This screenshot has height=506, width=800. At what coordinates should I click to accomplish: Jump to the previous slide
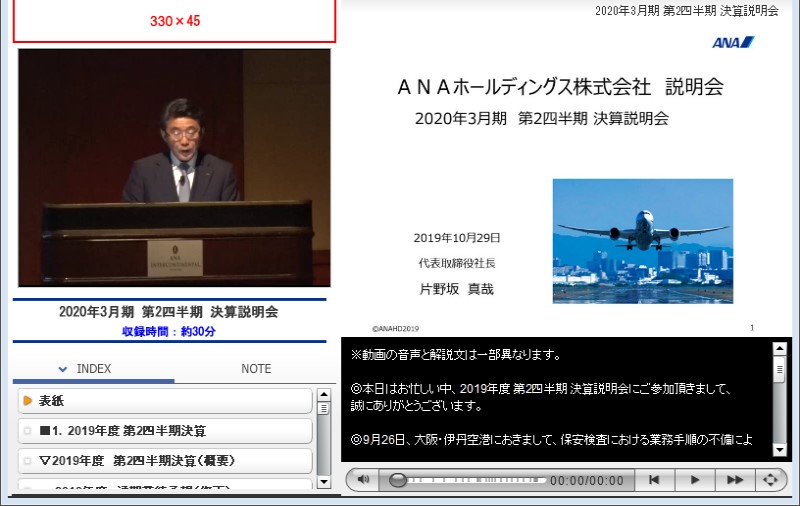coord(654,480)
